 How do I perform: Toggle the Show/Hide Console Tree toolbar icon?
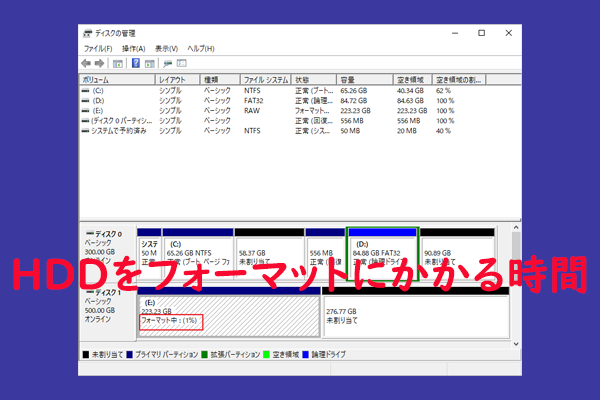[x=118, y=64]
